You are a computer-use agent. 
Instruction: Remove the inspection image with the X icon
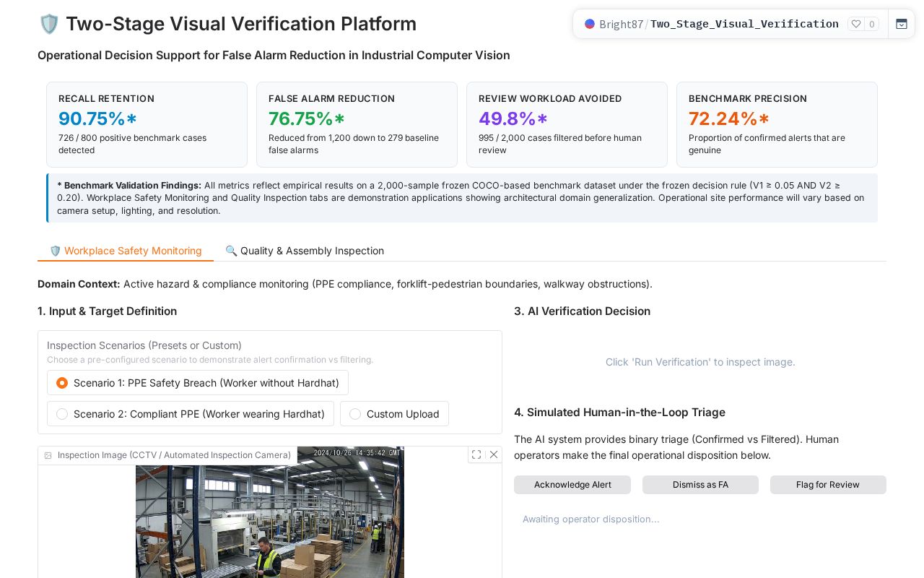pyautogui.click(x=494, y=454)
